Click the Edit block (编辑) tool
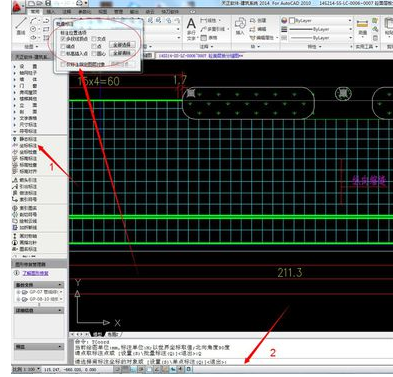This screenshot has height=377, width=393. click(x=258, y=29)
